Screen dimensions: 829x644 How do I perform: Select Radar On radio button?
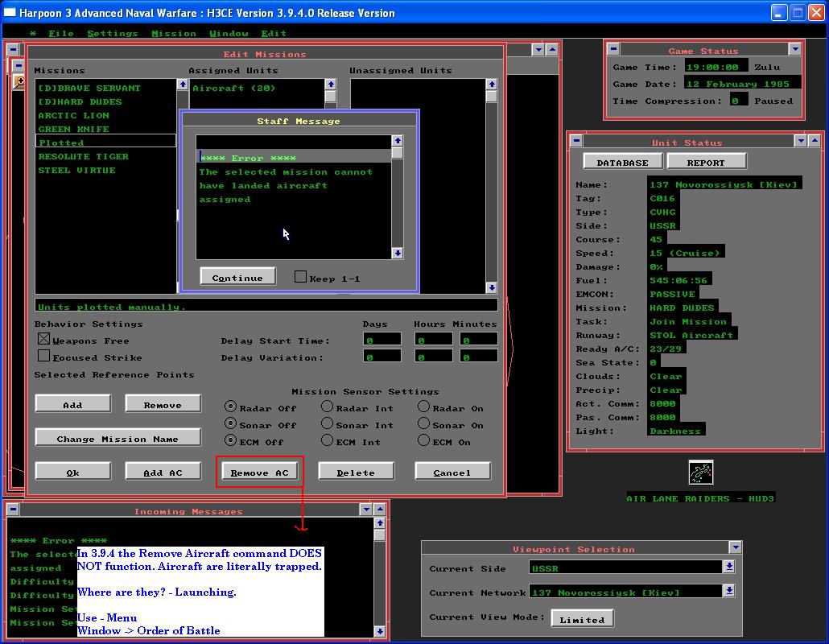point(423,406)
